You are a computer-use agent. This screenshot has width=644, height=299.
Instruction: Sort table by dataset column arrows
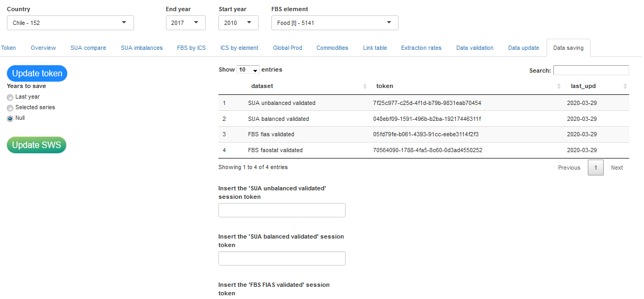[365, 86]
